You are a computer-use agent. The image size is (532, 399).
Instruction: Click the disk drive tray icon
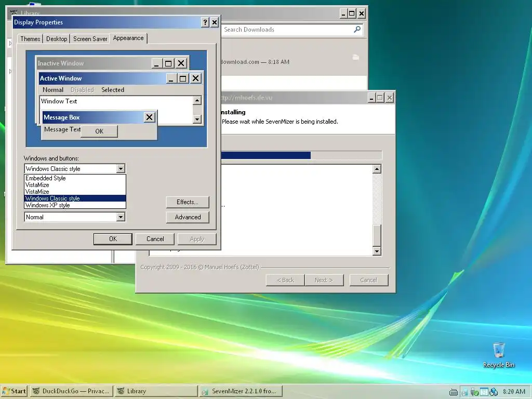[464, 392]
